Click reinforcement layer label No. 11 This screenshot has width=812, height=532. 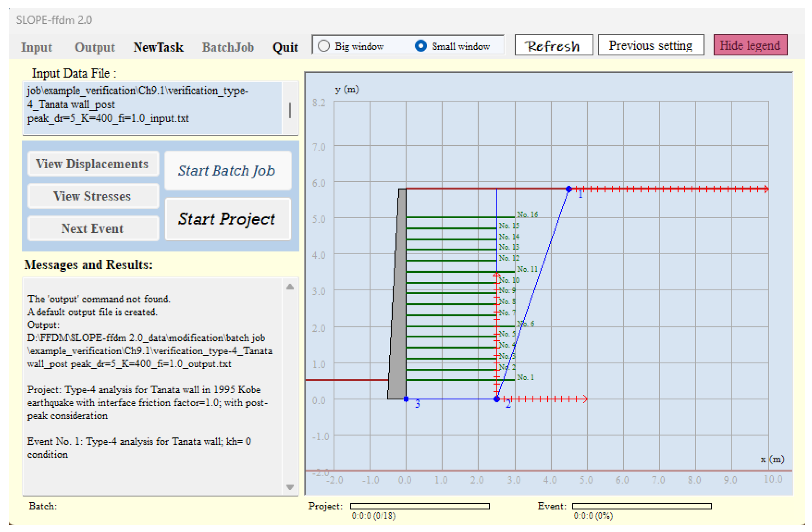click(x=527, y=269)
